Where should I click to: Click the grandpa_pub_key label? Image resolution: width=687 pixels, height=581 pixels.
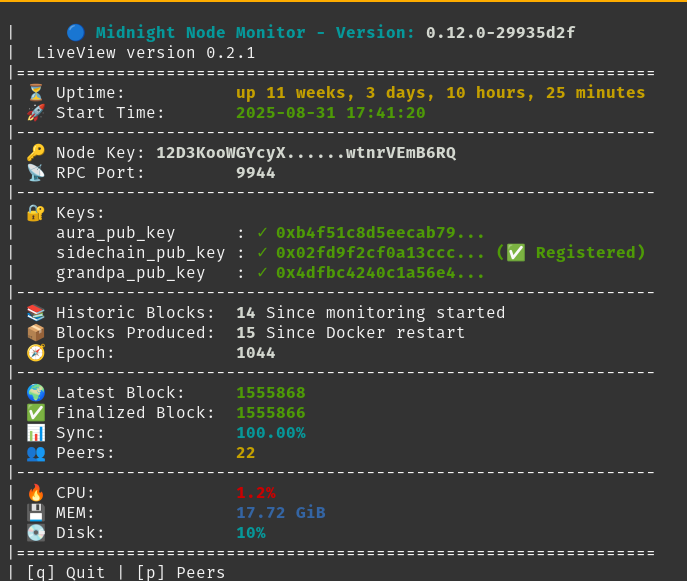point(131,274)
